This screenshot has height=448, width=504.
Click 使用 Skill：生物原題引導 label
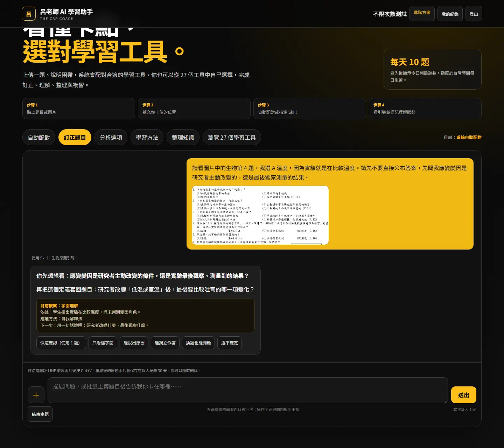pyautogui.click(x=53, y=258)
